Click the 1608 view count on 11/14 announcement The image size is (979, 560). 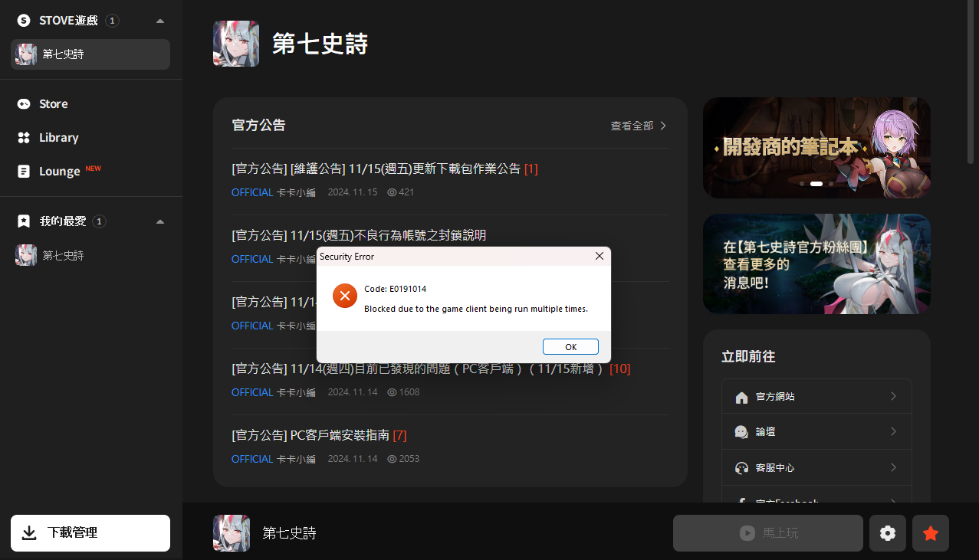[x=403, y=392]
